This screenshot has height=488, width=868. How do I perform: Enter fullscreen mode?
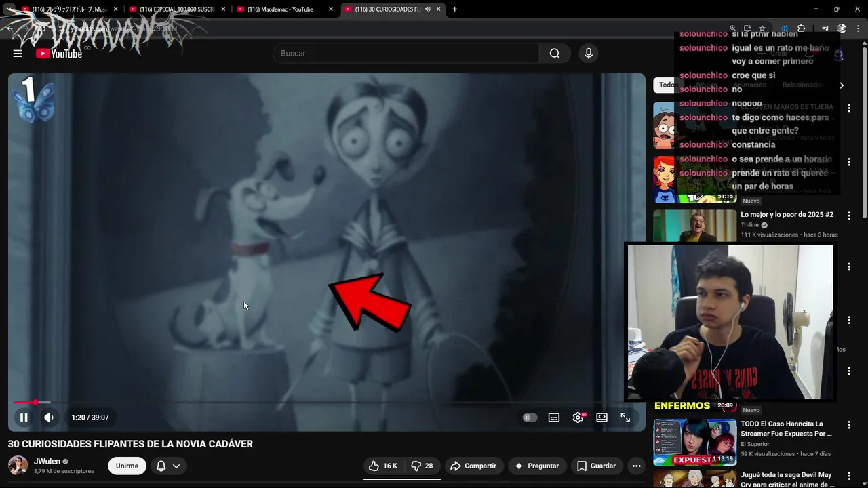pos(625,418)
